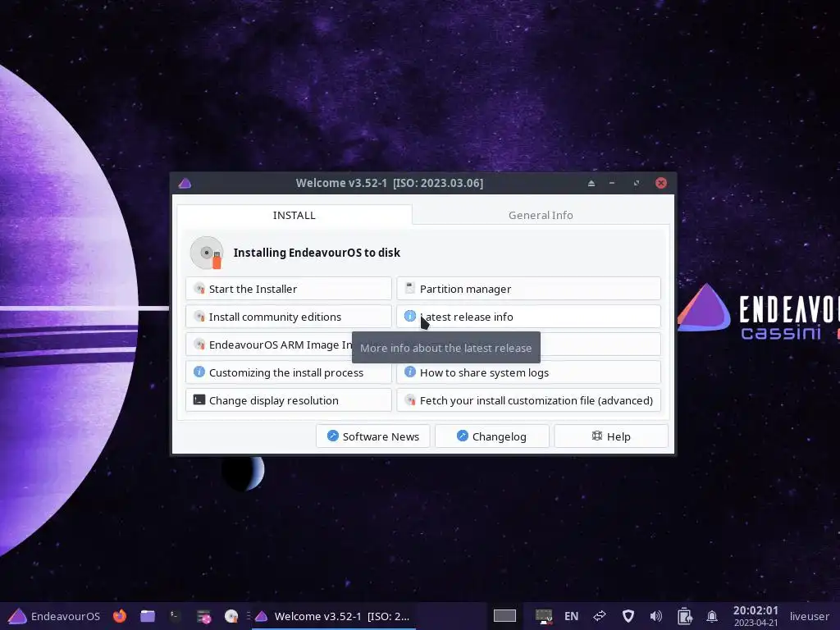Select the INSTALL tab
This screenshot has width=840, height=630.
click(294, 215)
